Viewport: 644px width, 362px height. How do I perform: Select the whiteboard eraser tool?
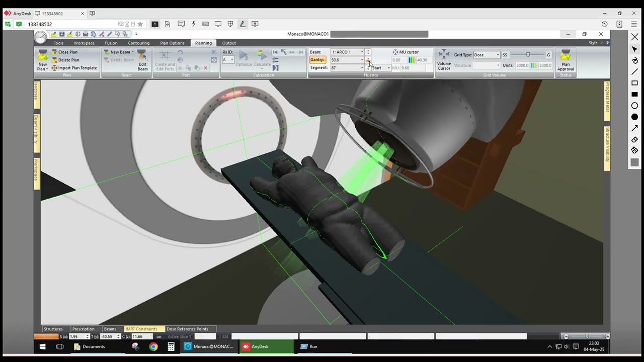[x=634, y=139]
